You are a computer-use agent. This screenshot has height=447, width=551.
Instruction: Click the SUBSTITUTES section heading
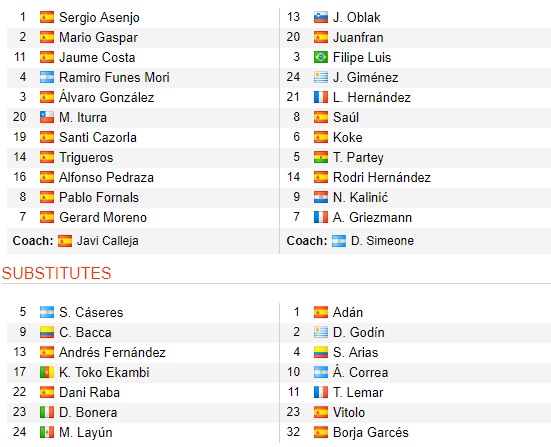(x=56, y=273)
